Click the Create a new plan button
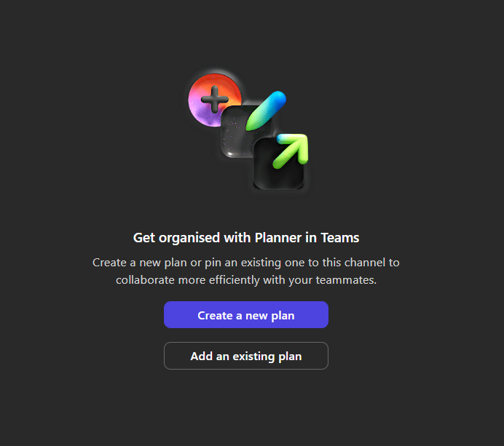The height and width of the screenshot is (446, 504). click(246, 315)
